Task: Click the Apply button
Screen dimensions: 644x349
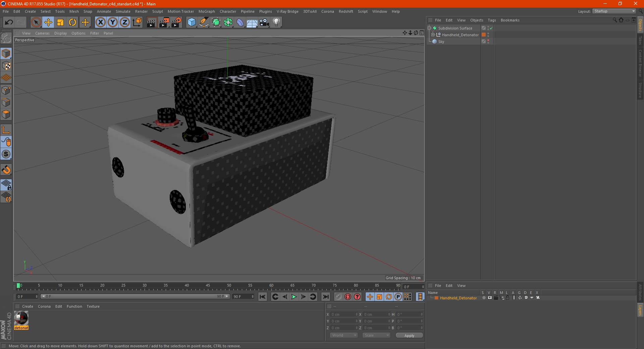Action: tap(409, 336)
